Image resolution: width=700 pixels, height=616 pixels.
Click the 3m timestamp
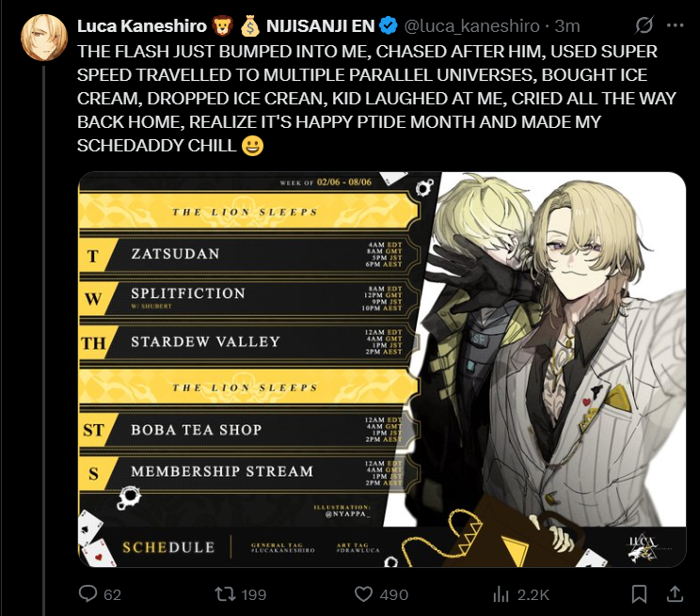pos(567,26)
